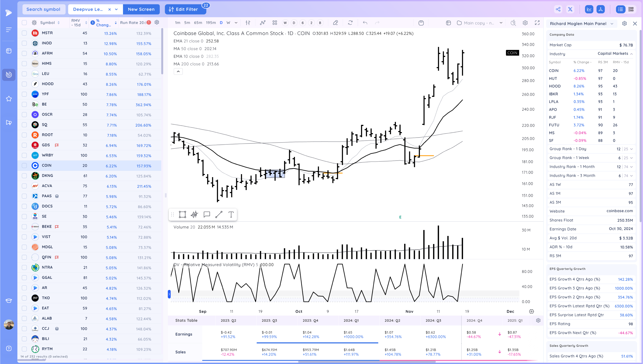Toggle the chart view icon in top bar
This screenshot has width=643, height=364.
point(589,9)
